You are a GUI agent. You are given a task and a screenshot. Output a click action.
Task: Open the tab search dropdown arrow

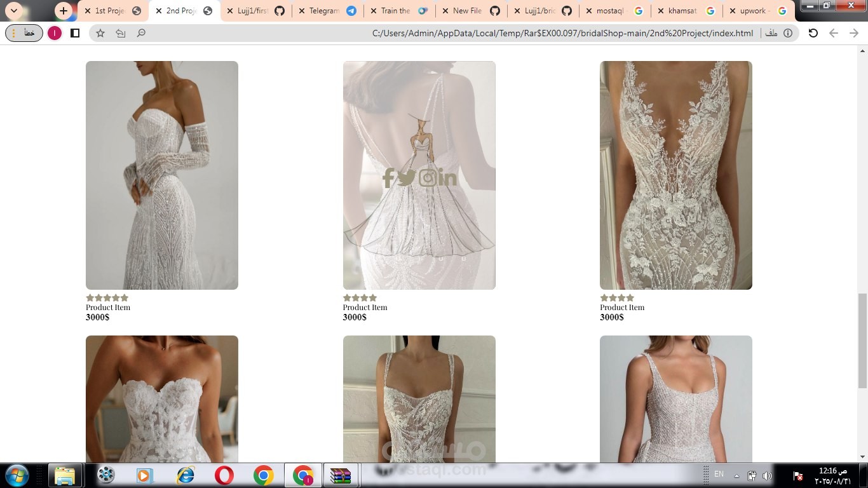14,11
